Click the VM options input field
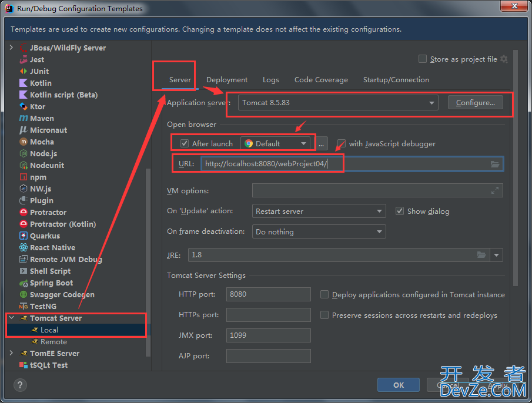This screenshot has width=532, height=403. coord(377,190)
